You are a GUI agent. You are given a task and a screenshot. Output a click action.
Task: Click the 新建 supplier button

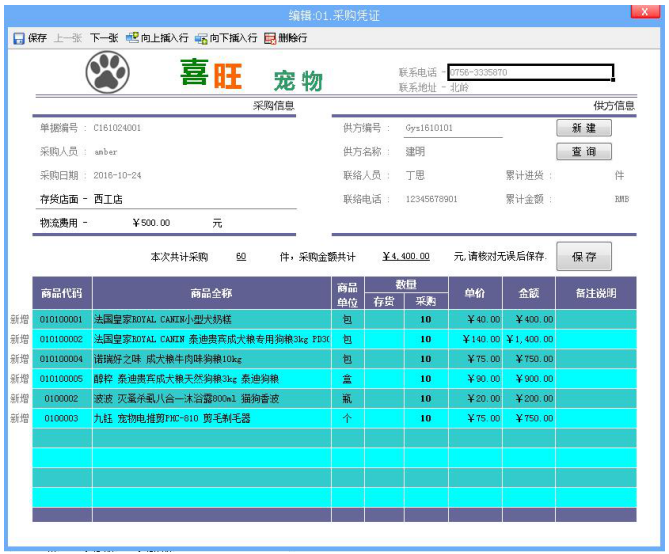(x=584, y=128)
